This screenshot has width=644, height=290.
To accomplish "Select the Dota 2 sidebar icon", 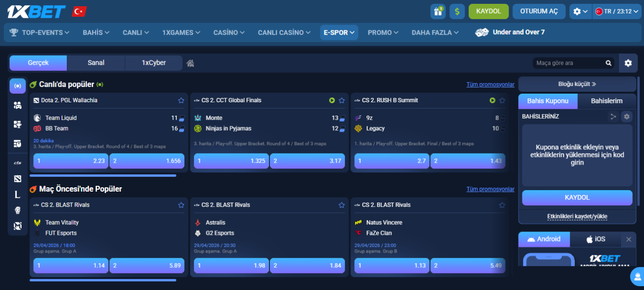I will tap(18, 179).
